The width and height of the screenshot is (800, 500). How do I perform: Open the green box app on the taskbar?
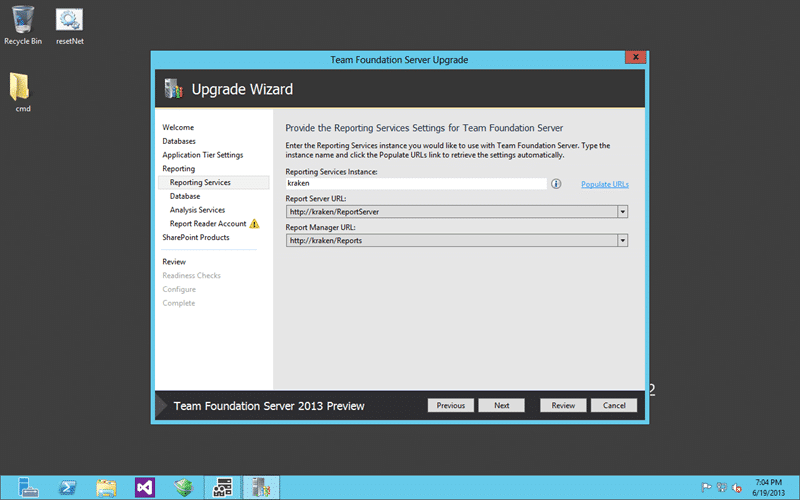click(x=184, y=488)
